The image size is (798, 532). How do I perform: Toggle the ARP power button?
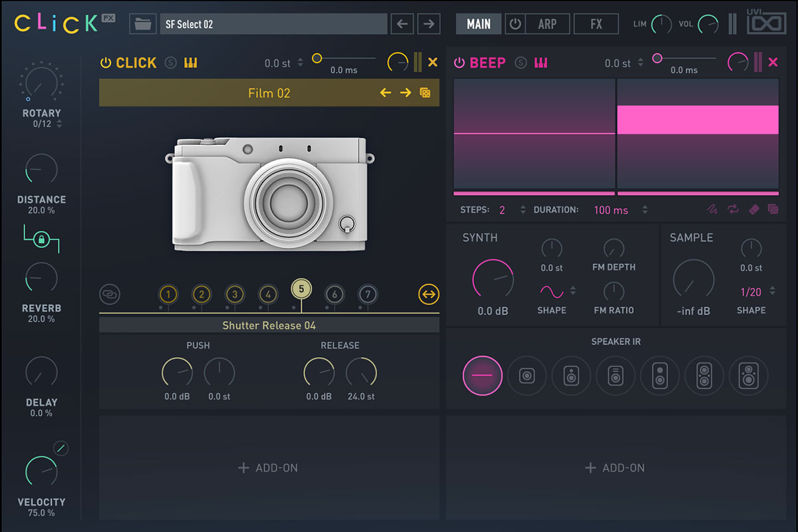tap(515, 24)
